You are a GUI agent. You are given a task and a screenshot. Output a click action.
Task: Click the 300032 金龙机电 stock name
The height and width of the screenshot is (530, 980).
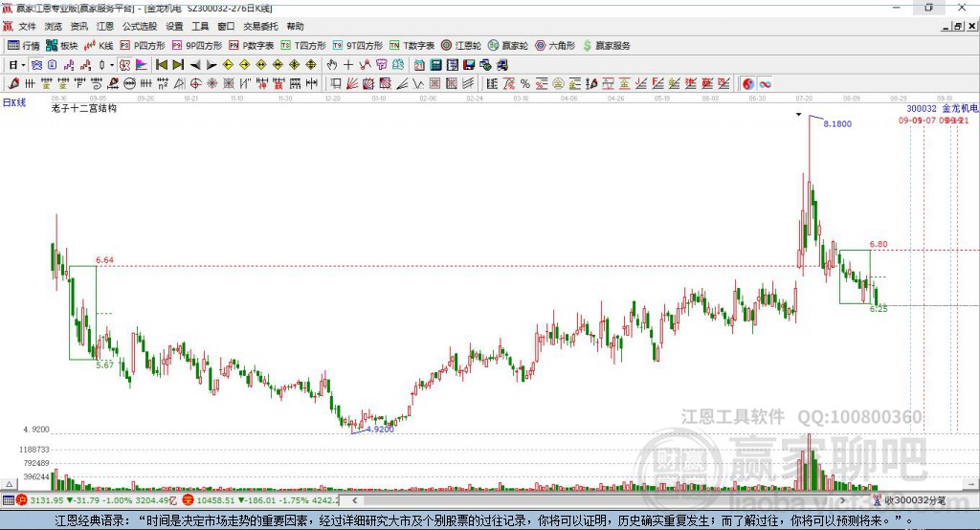coord(942,109)
